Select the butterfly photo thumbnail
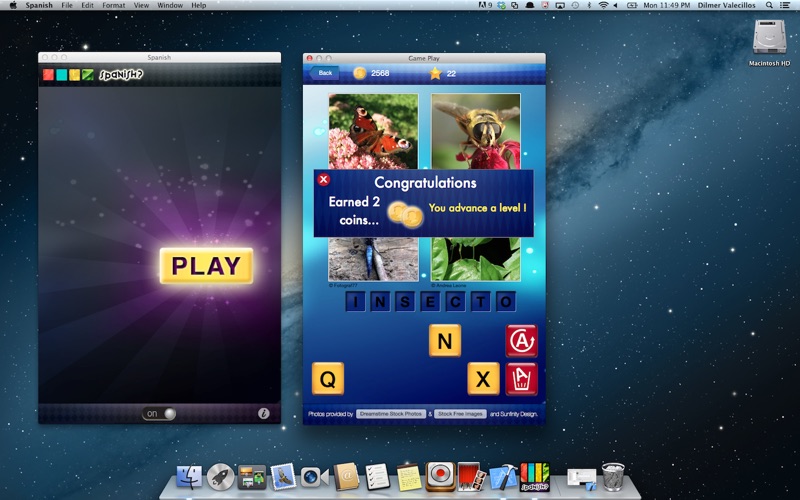 373,131
